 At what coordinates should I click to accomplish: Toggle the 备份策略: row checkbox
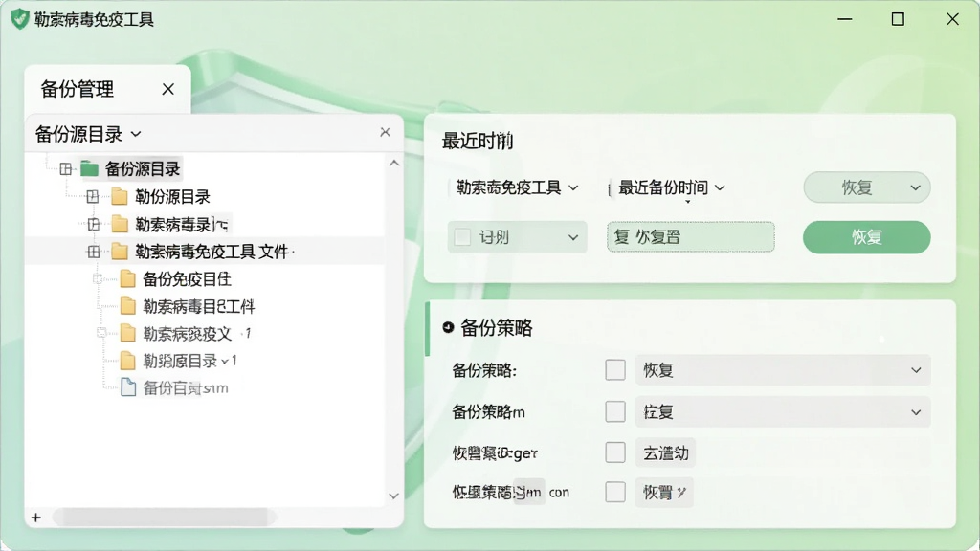615,370
